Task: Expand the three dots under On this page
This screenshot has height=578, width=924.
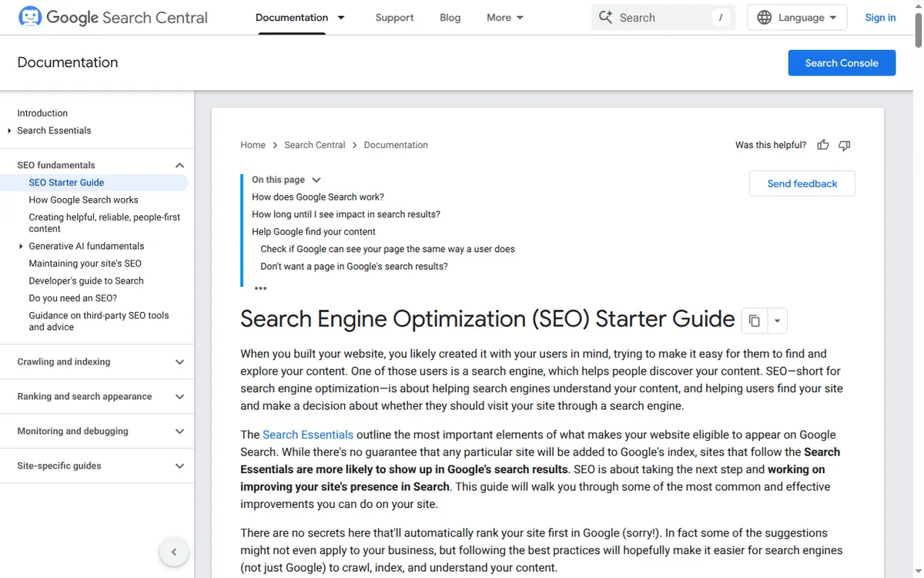Action: [260, 288]
